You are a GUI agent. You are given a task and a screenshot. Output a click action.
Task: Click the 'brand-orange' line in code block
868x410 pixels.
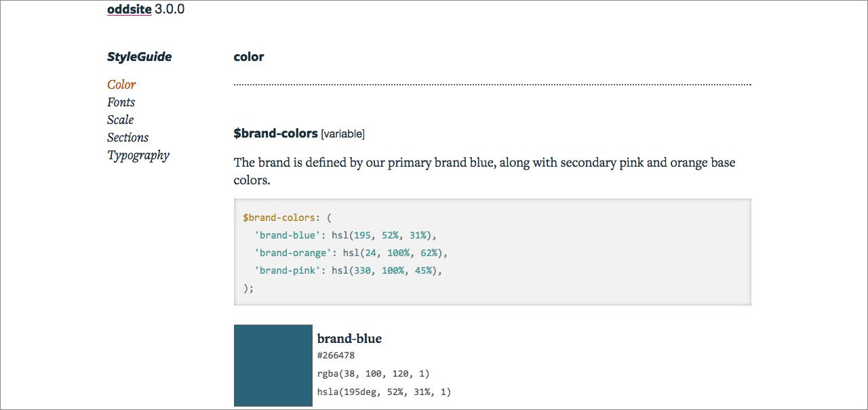pyautogui.click(x=351, y=253)
